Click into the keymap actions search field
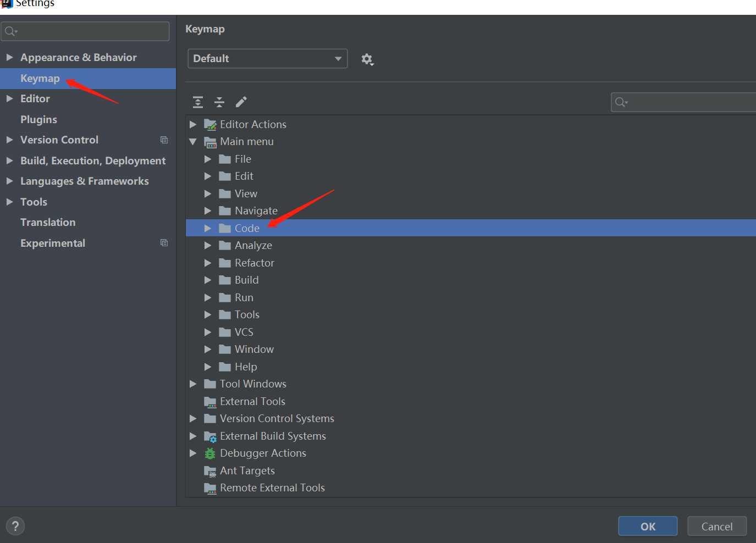This screenshot has width=756, height=543. (683, 102)
